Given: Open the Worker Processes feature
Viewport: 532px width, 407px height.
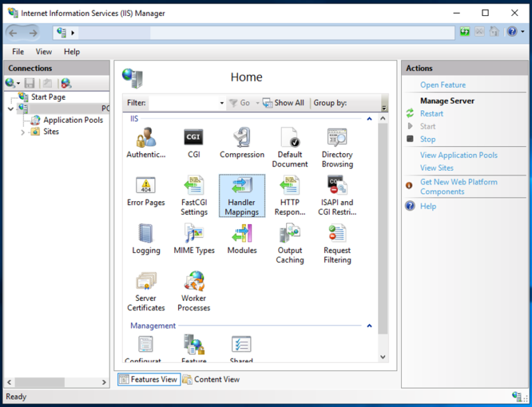Looking at the screenshot, I should click(x=194, y=291).
